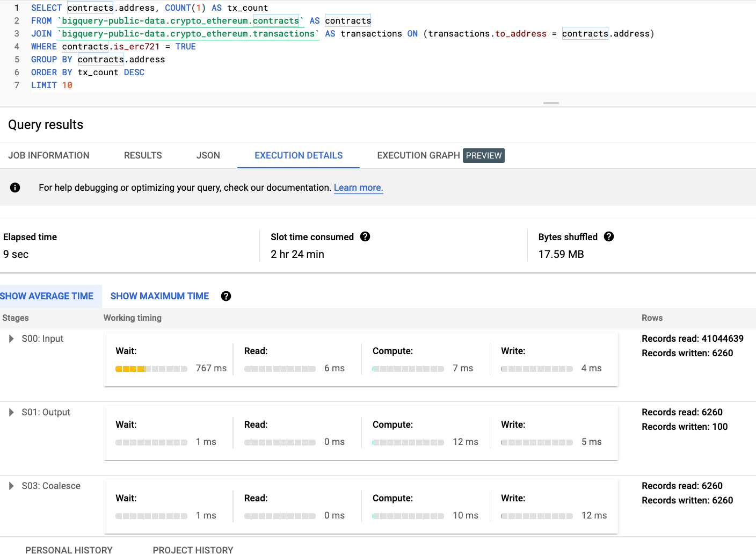
Task: Open the Personal History tab
Action: coord(69,550)
